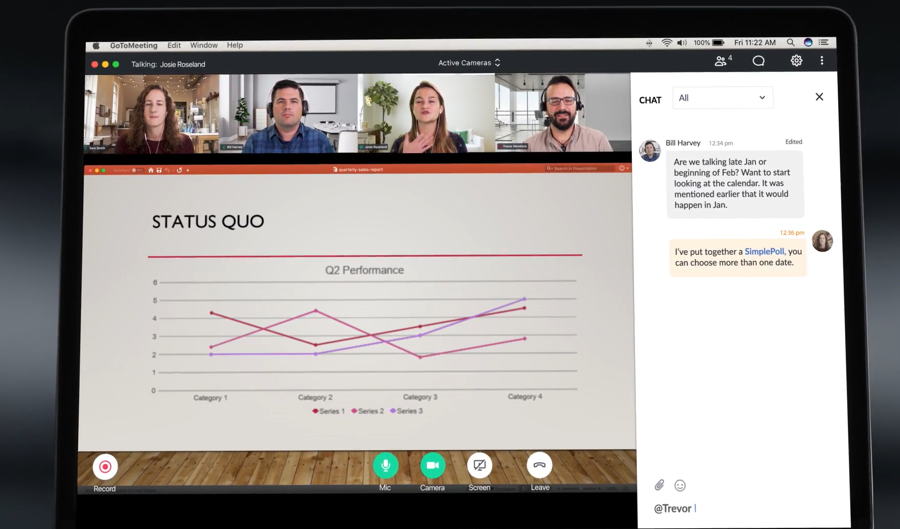Click the Record button
The width and height of the screenshot is (900, 529).
105,467
